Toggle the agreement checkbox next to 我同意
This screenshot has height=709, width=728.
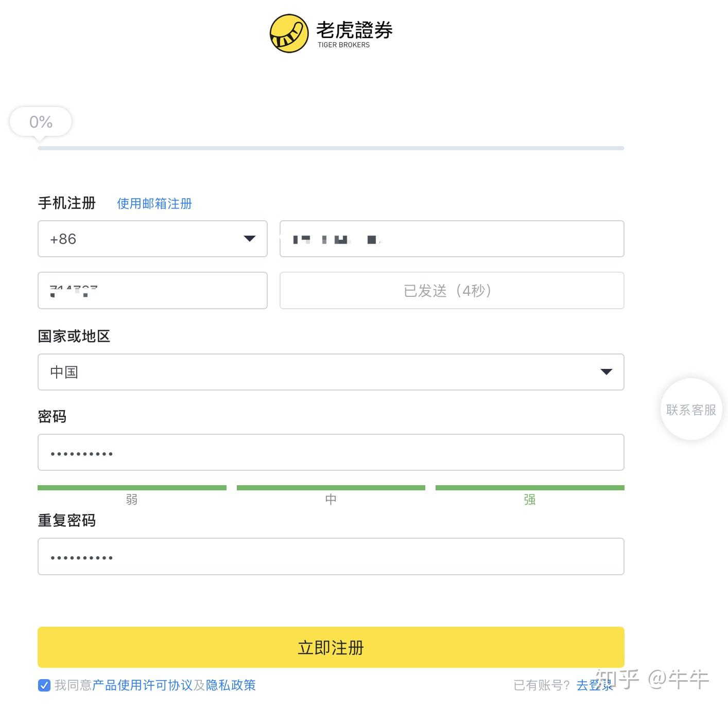tap(44, 685)
